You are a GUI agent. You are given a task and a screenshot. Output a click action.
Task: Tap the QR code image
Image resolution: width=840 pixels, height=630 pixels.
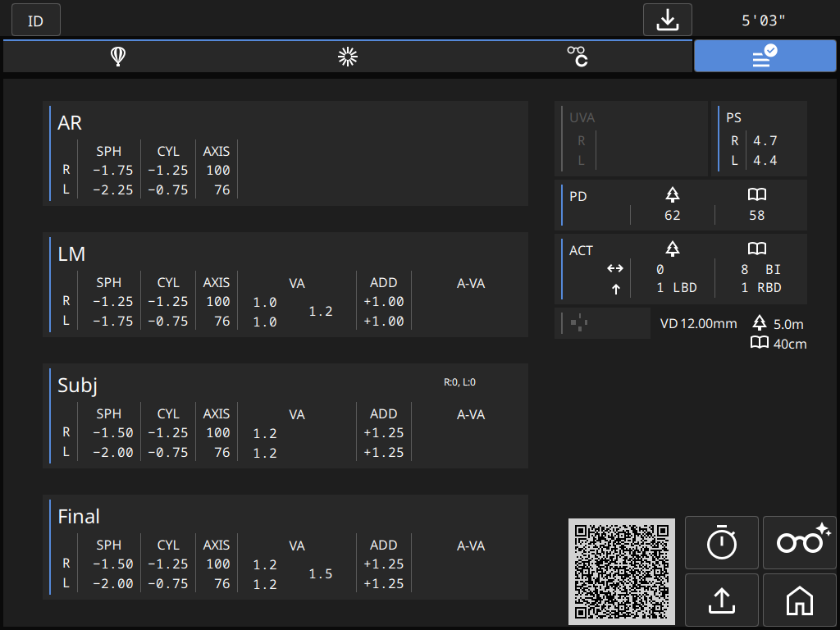pos(622,571)
